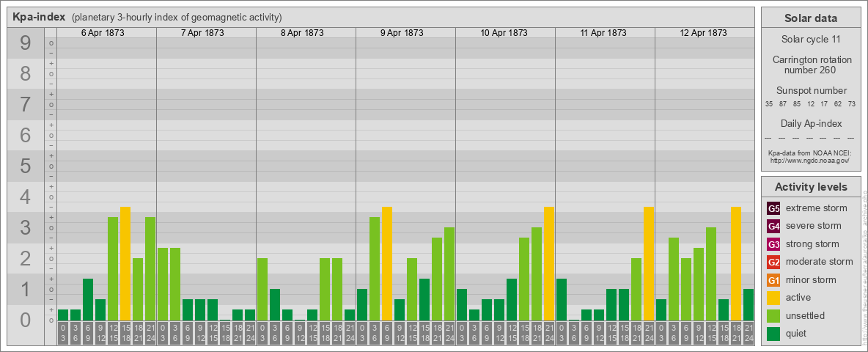Click the Kp value 9 axis label

tap(26, 43)
